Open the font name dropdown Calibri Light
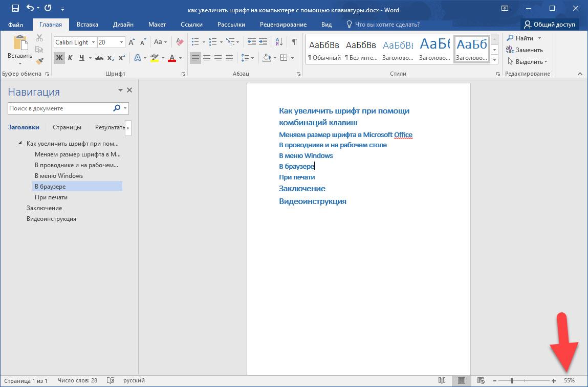Screen dimensions: 588x387 [x=92, y=42]
